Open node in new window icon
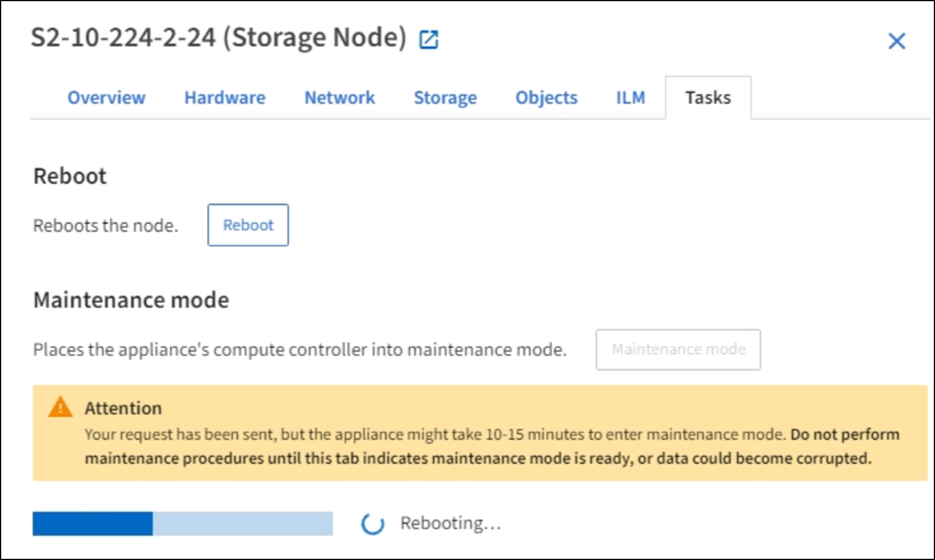 click(429, 40)
